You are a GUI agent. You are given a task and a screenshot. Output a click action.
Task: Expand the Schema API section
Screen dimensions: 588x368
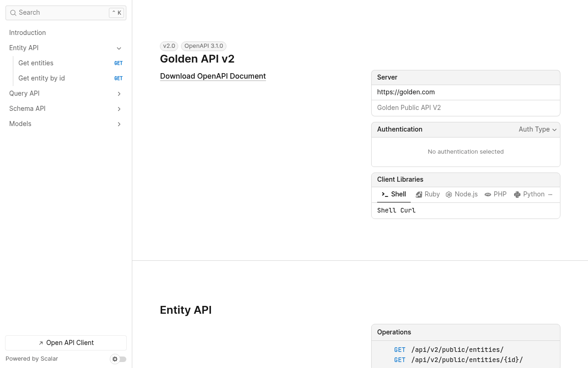119,109
